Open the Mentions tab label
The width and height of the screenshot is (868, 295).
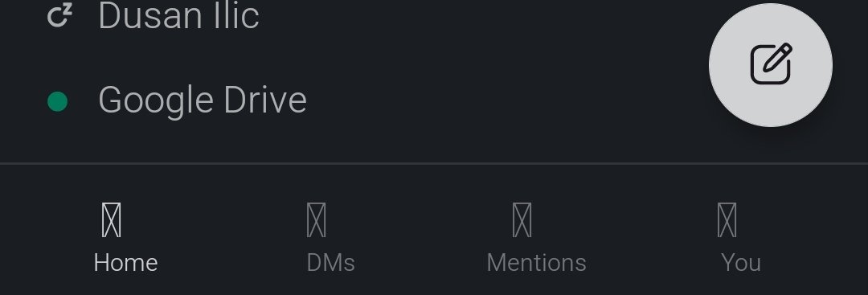(x=536, y=262)
